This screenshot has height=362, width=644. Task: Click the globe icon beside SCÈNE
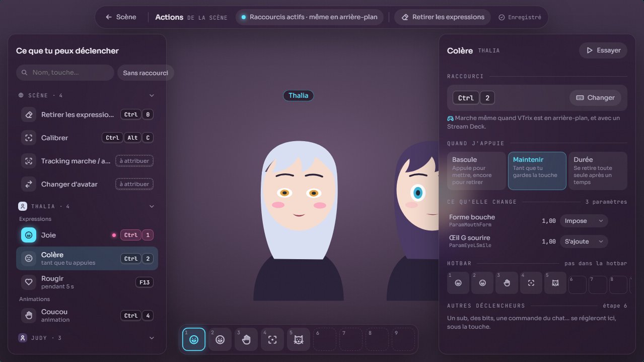point(21,95)
